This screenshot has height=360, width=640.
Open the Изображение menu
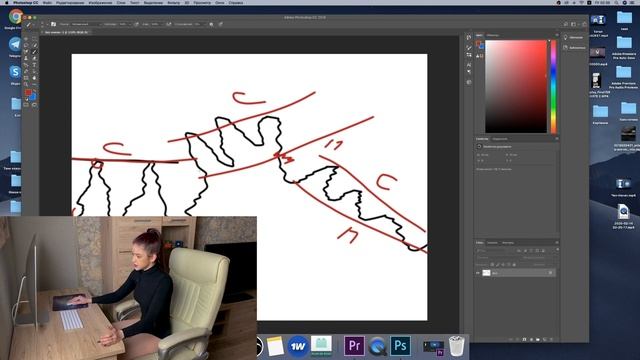click(100, 2)
